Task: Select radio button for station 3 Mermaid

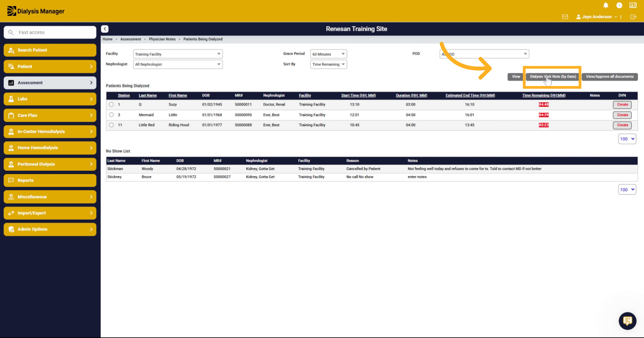Action: [111, 115]
